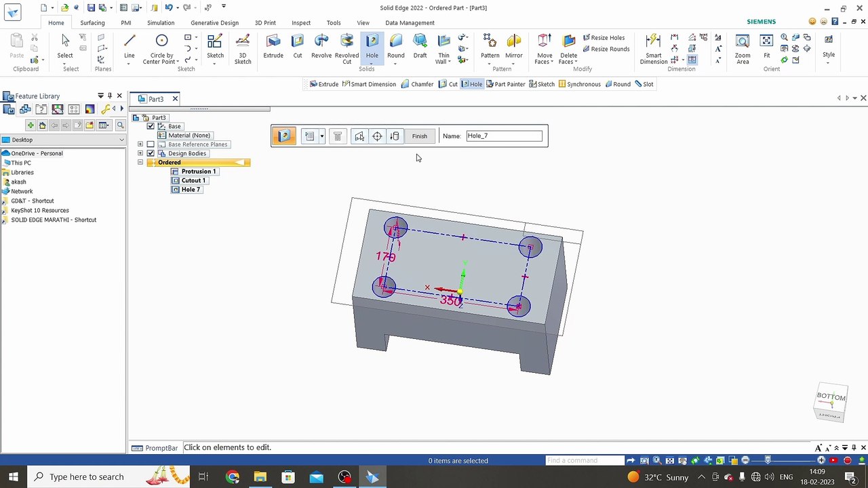Select the Mirror tool
868x488 pixels.
[x=514, y=46]
